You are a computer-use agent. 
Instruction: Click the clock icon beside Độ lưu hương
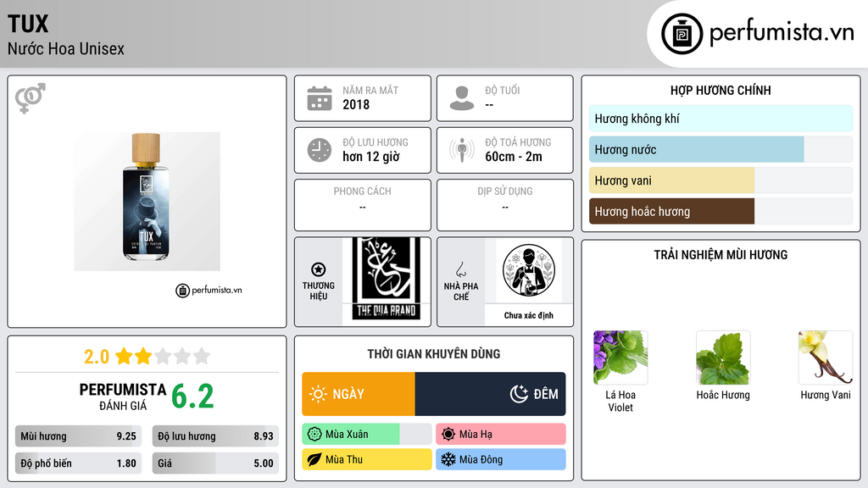pyautogui.click(x=320, y=150)
